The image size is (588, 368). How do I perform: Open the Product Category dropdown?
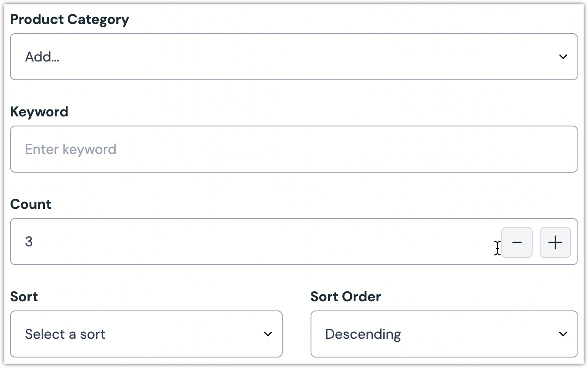click(294, 57)
